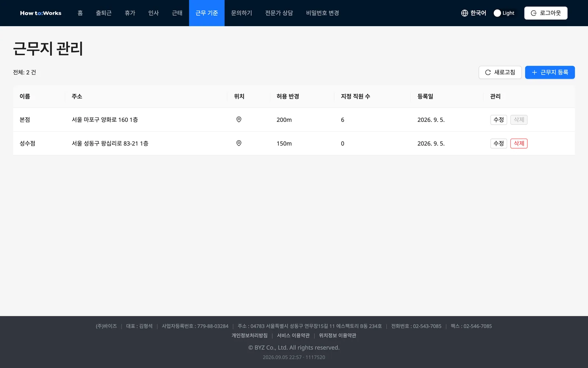
Task: Click footer phone number 02-543-7085
Action: point(427,326)
